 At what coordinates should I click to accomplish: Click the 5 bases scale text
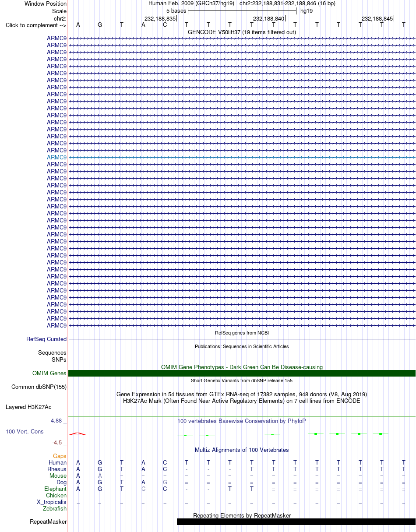point(176,11)
